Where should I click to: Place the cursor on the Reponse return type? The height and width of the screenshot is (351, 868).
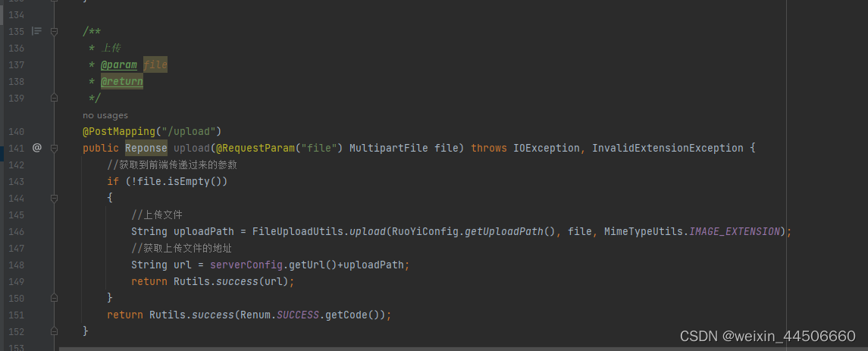coord(146,148)
